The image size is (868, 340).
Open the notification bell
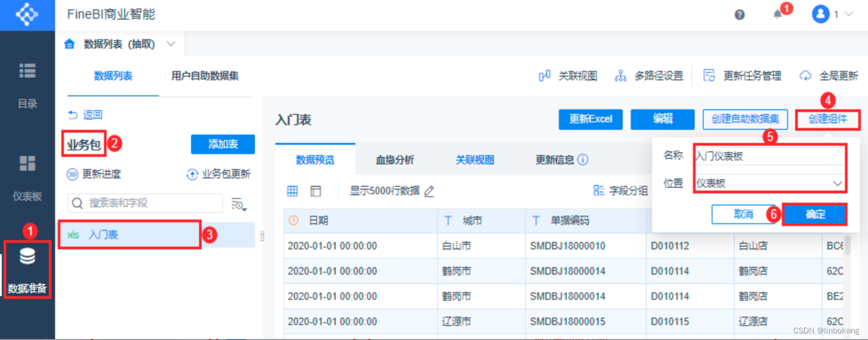(779, 14)
